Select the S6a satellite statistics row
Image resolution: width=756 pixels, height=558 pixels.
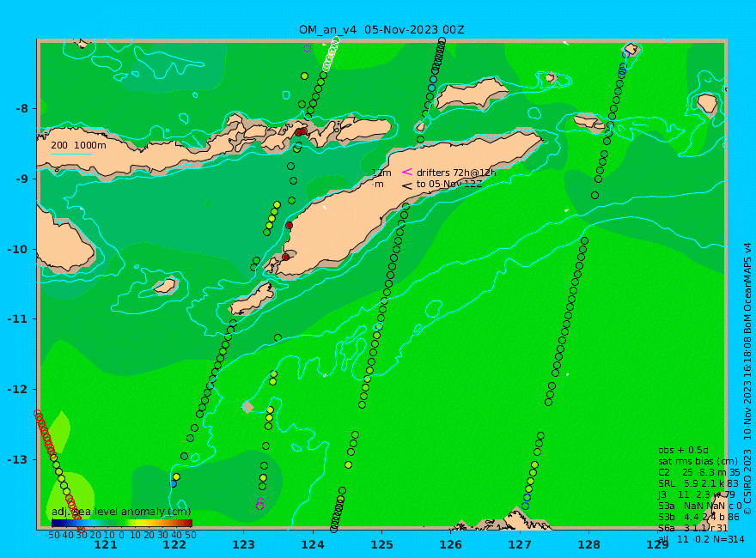pos(692,528)
